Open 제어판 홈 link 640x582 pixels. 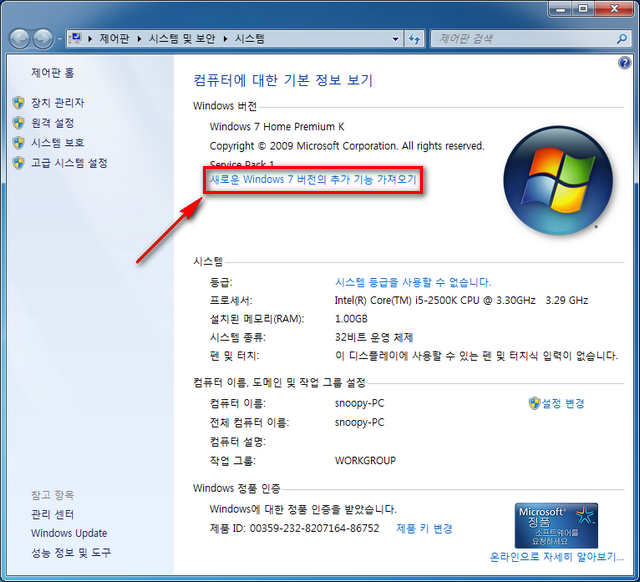53,73
